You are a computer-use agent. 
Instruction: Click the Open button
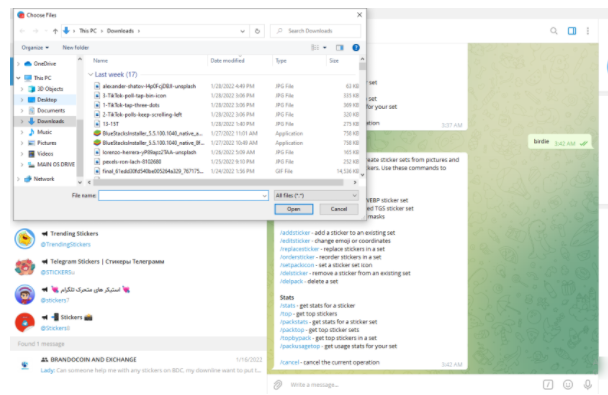click(x=294, y=209)
